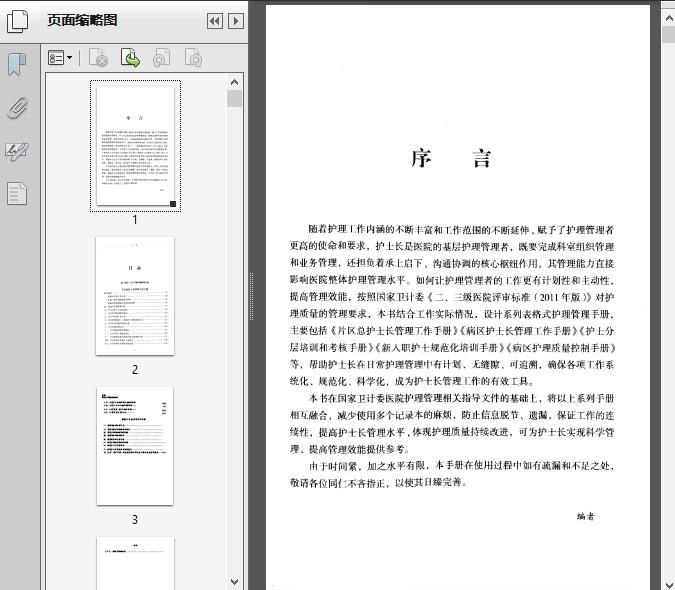Click the page thumbnails panel icon

[17, 21]
